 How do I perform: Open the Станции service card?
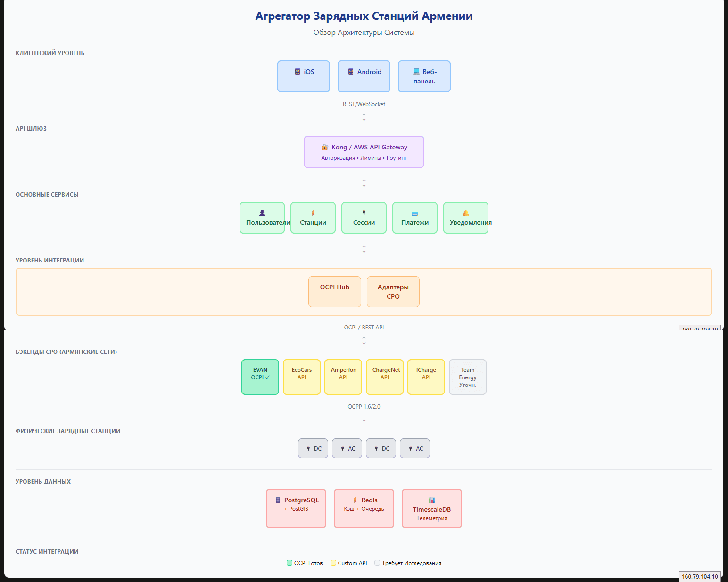coord(313,218)
